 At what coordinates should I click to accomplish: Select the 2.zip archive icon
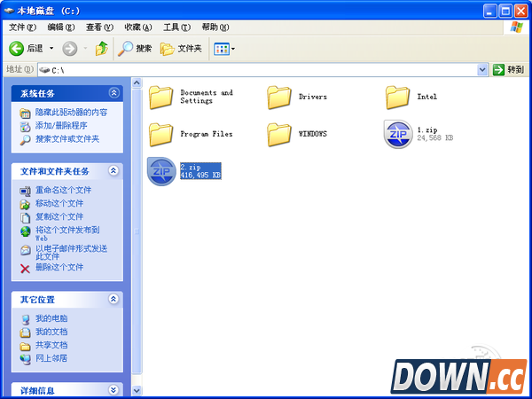click(x=161, y=171)
